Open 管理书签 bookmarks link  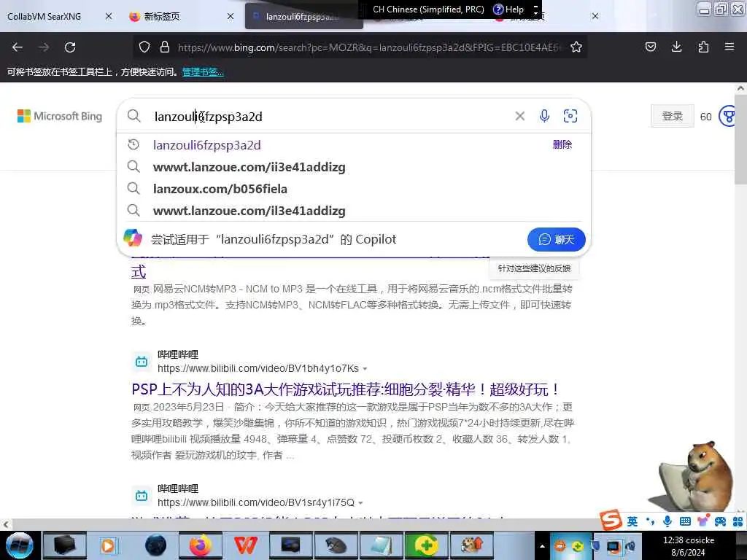[x=203, y=72]
